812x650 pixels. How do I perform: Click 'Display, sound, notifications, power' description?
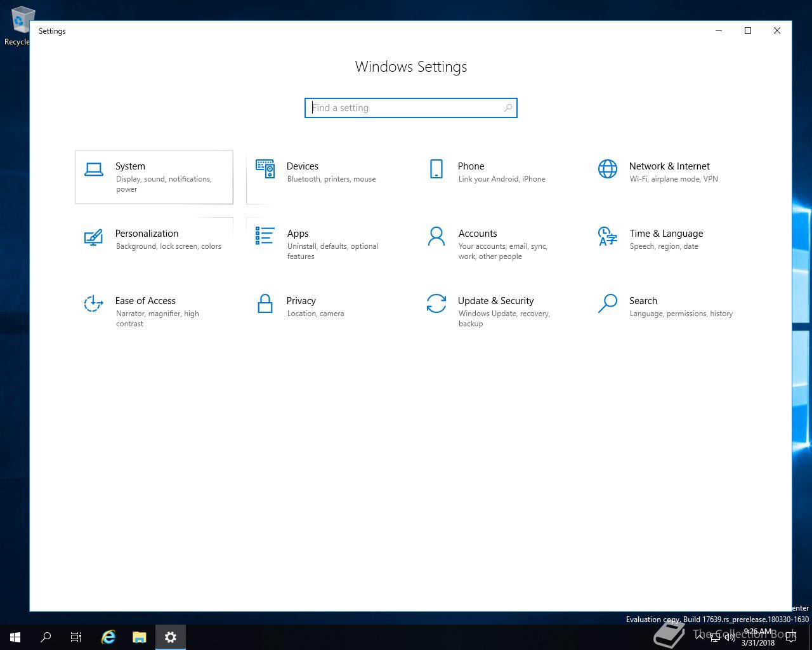click(x=164, y=184)
